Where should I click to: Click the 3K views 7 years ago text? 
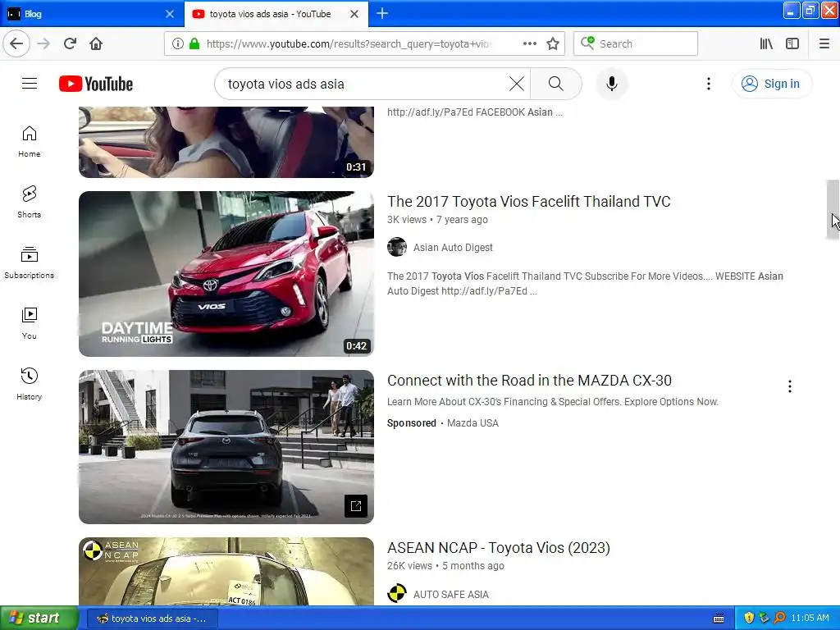(438, 220)
